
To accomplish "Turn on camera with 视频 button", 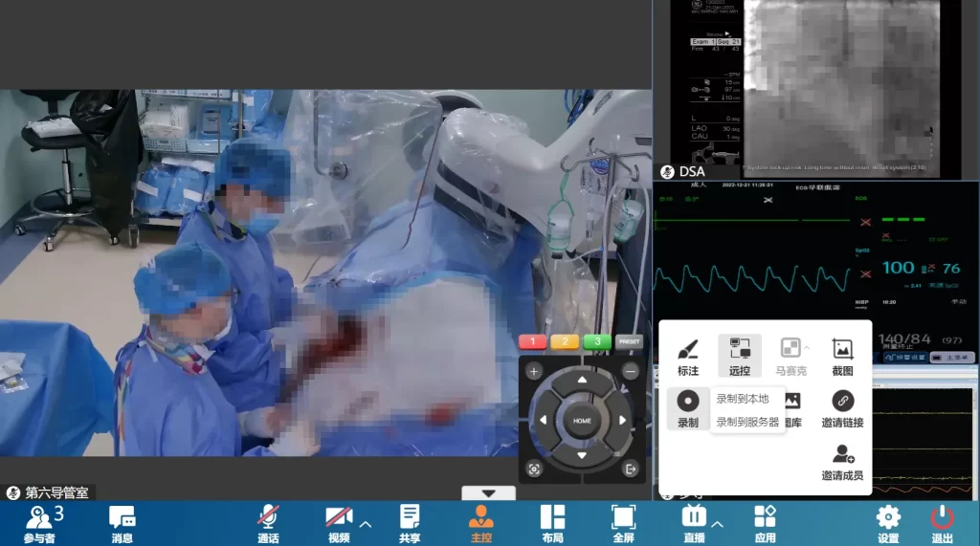I will 338,524.
